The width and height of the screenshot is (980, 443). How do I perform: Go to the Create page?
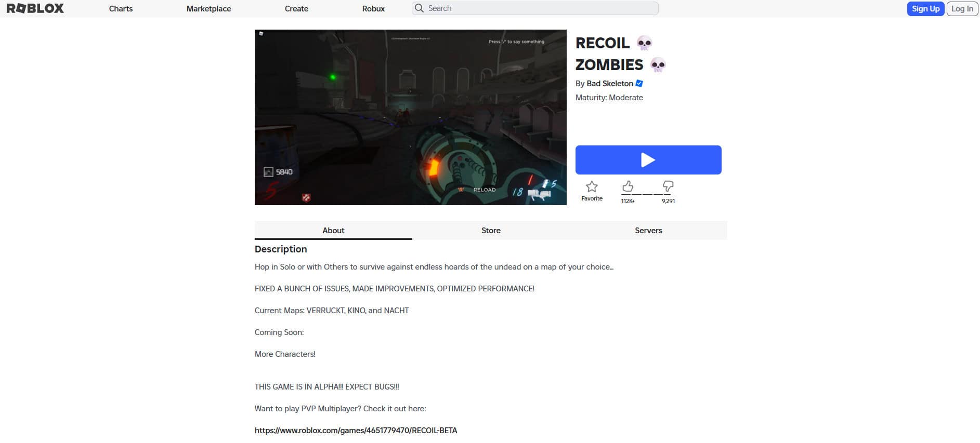click(296, 9)
